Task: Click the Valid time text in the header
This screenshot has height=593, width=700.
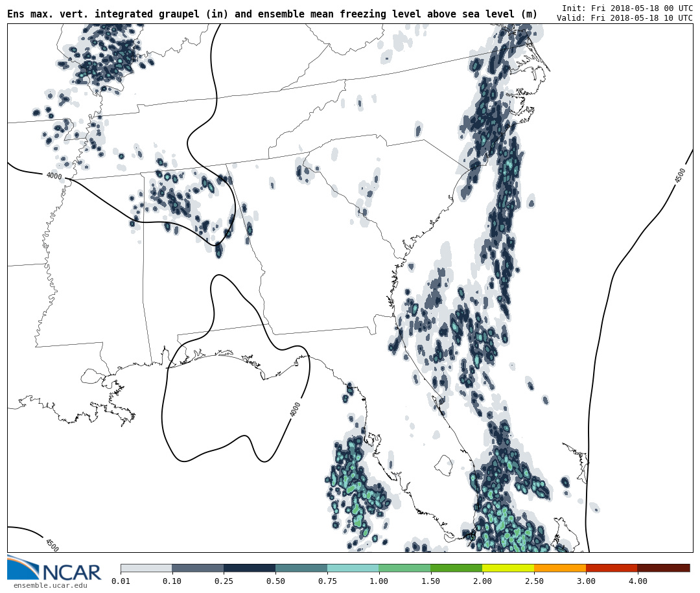Action: [x=624, y=18]
